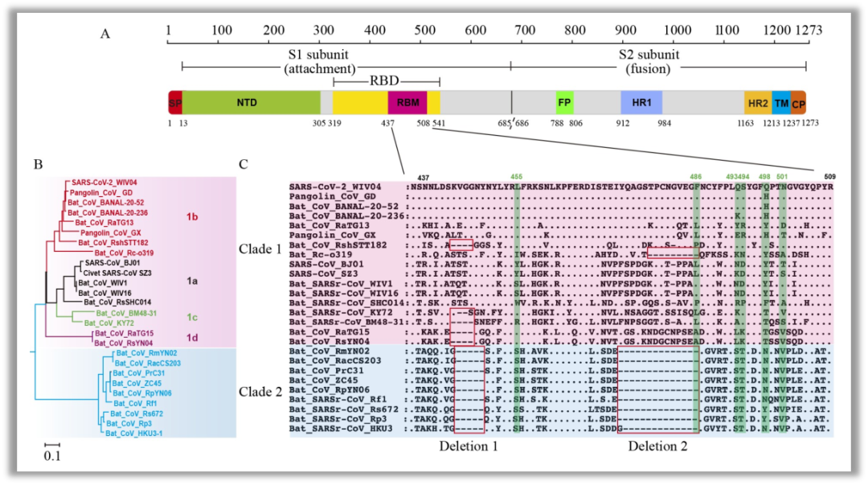Screen dimensions: 868x485
Task: Click the 1c subclade label
Action: coord(191,316)
